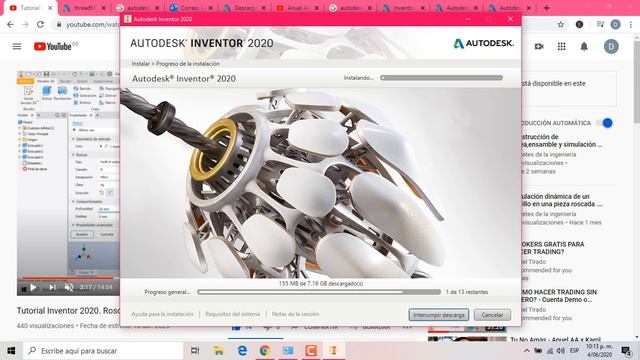This screenshot has height=360, width=640.
Task: Click ESP language indicator in tray
Action: [574, 351]
